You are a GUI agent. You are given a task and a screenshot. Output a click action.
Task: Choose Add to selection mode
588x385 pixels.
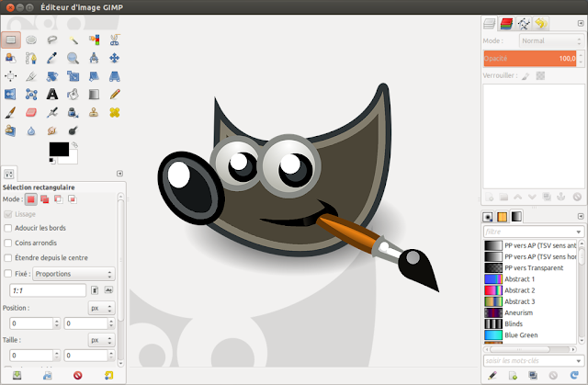(45, 199)
